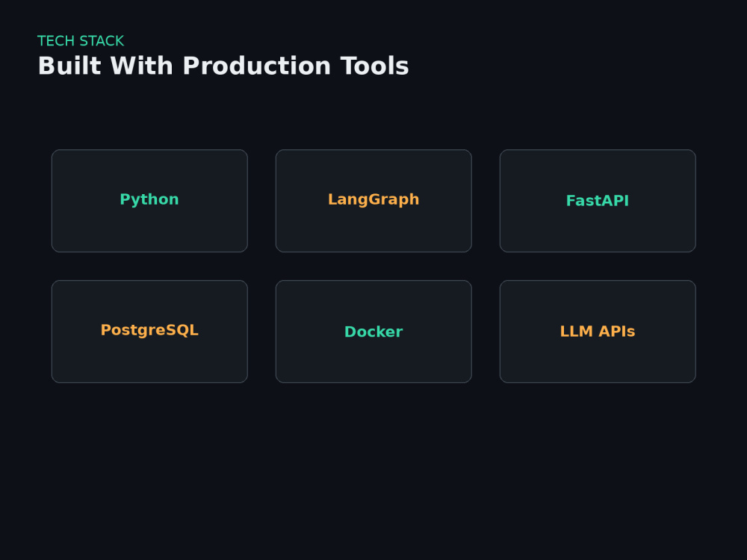This screenshot has height=560, width=747.
Task: Select the LangGraph card
Action: coord(373,201)
